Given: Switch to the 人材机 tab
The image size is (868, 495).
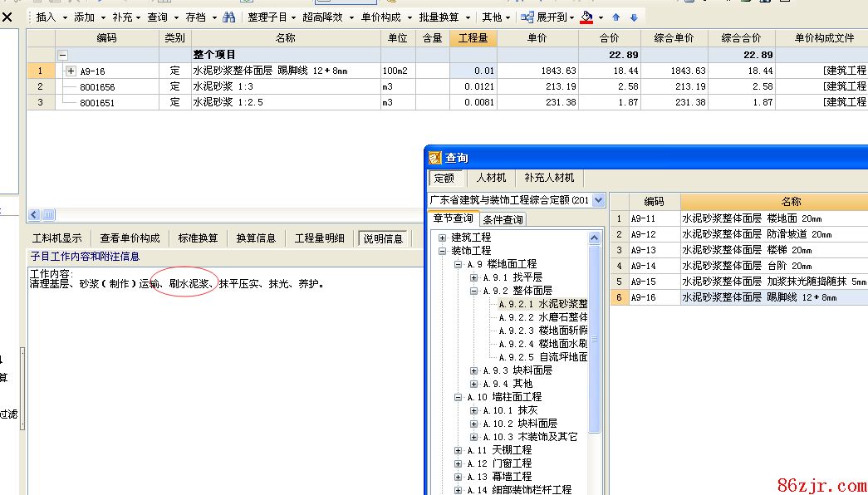Looking at the screenshot, I should [490, 178].
